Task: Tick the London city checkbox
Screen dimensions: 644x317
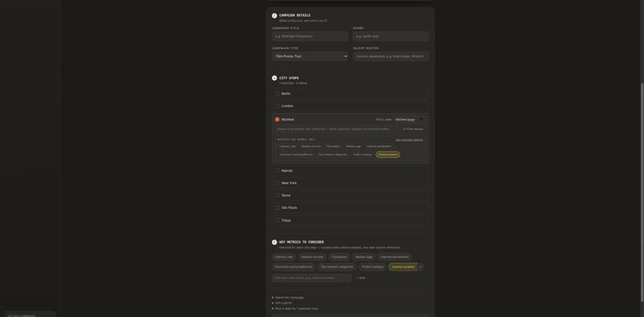Action: [x=277, y=106]
